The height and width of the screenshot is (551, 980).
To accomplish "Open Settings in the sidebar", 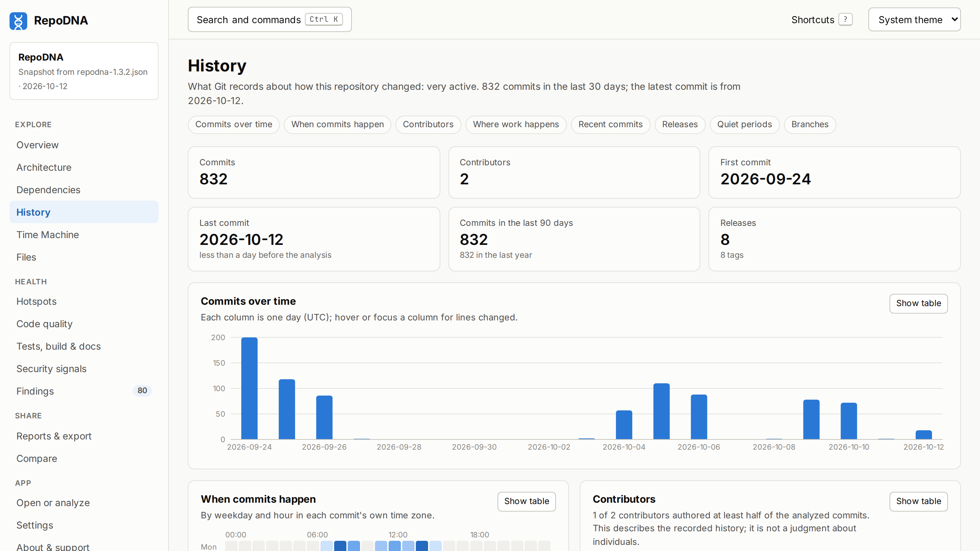I will pyautogui.click(x=84, y=525).
